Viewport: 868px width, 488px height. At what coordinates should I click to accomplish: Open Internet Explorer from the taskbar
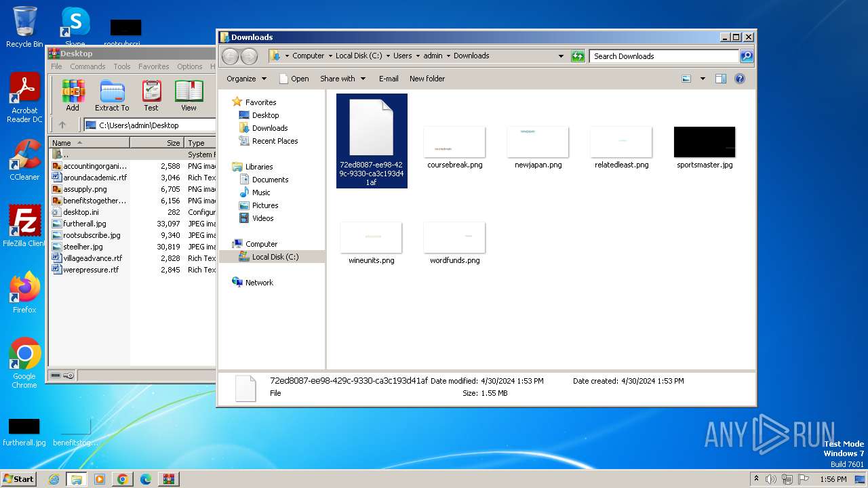coord(54,479)
